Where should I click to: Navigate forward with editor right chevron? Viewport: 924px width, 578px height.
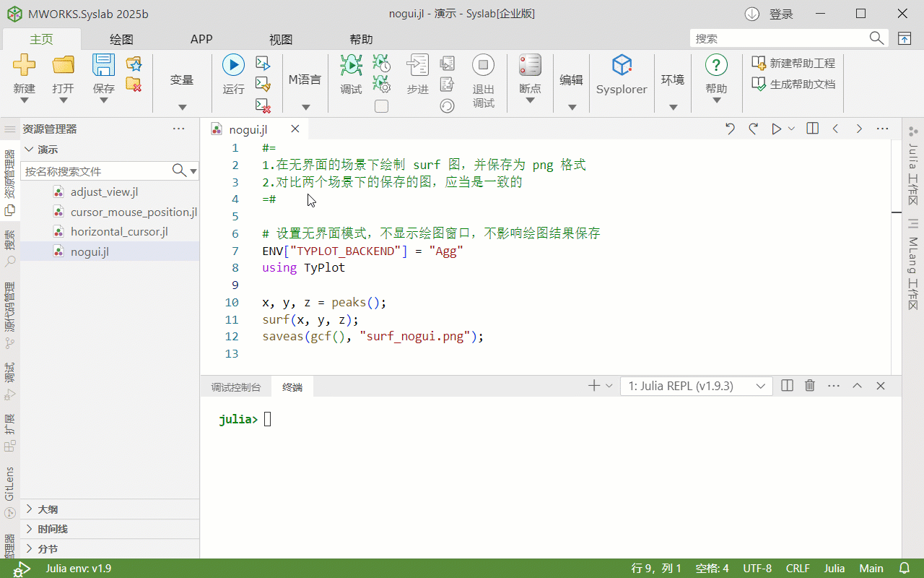[x=859, y=129]
